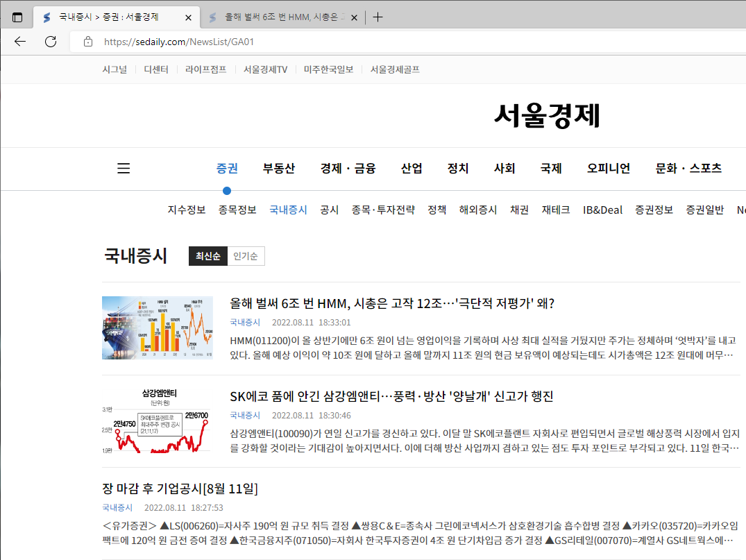Open 정책 submenu
746x560 pixels.
436,210
